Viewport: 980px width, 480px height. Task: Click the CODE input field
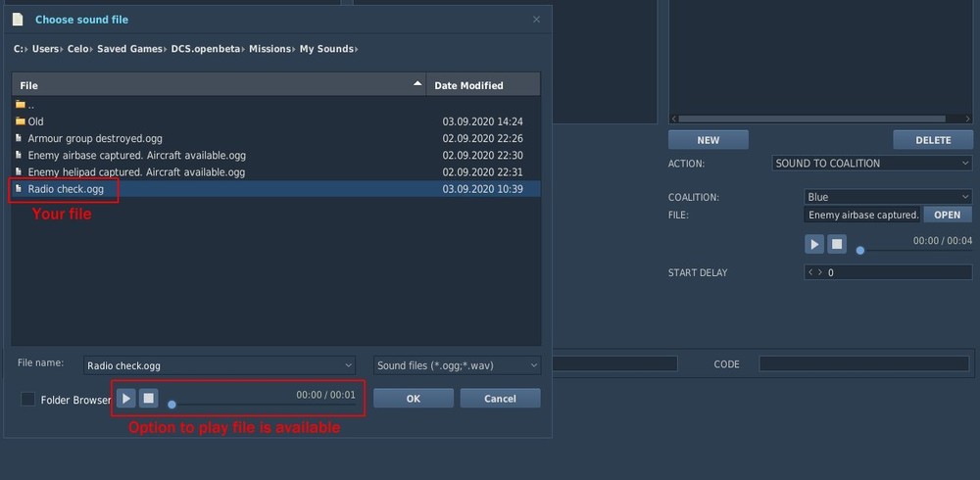point(863,363)
